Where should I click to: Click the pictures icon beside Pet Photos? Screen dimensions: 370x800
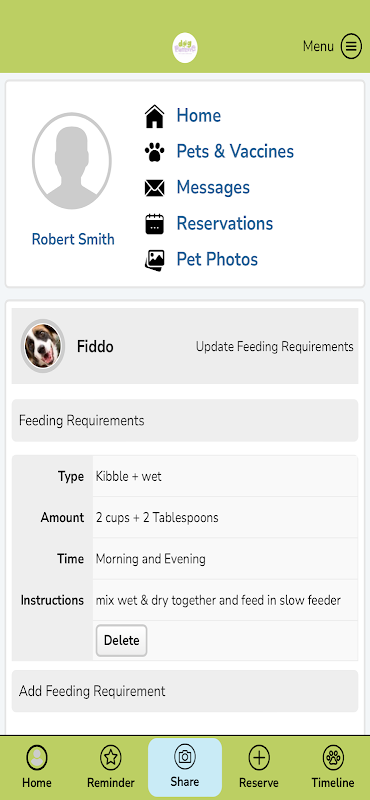[155, 260]
